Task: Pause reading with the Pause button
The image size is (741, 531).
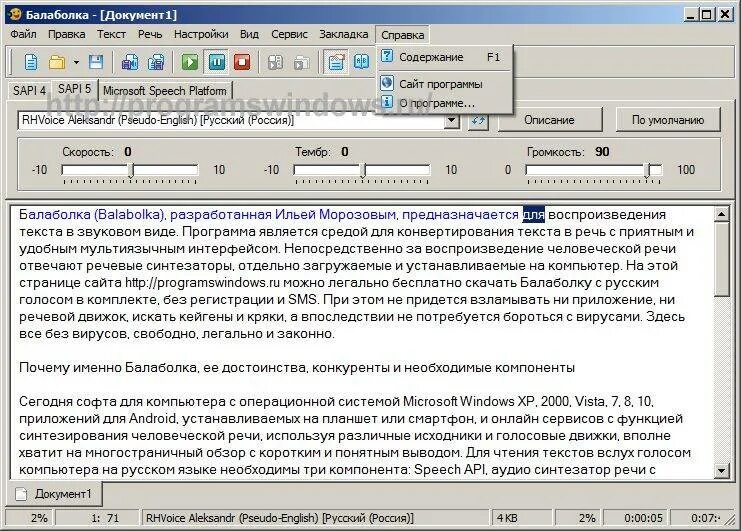Action: 216,62
